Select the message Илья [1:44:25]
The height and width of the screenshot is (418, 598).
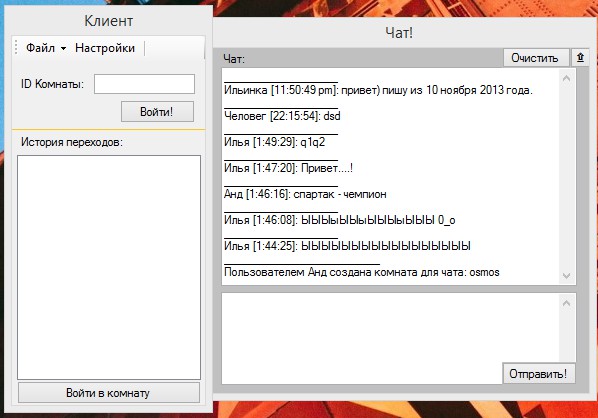click(x=347, y=246)
